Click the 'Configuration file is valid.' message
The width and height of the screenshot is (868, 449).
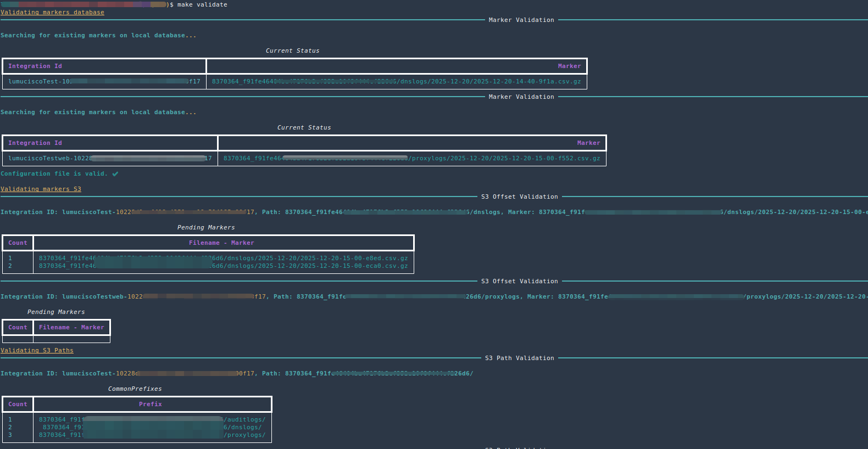[54, 173]
